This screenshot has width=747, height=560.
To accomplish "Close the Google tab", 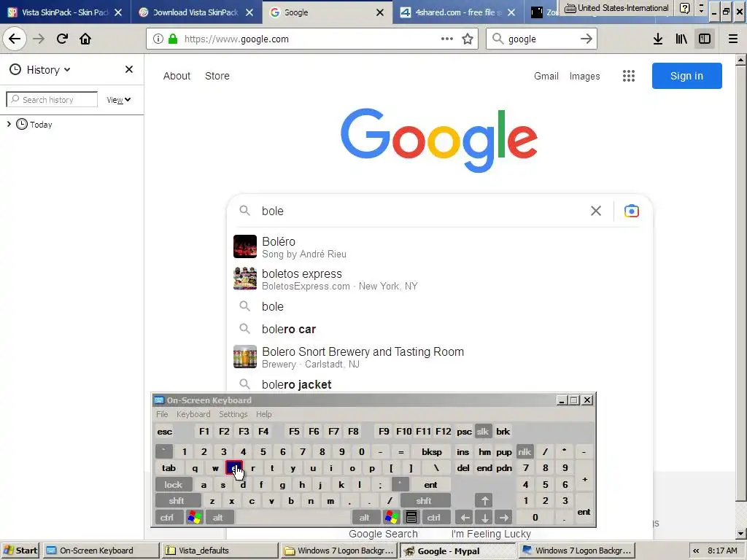I will tap(379, 12).
